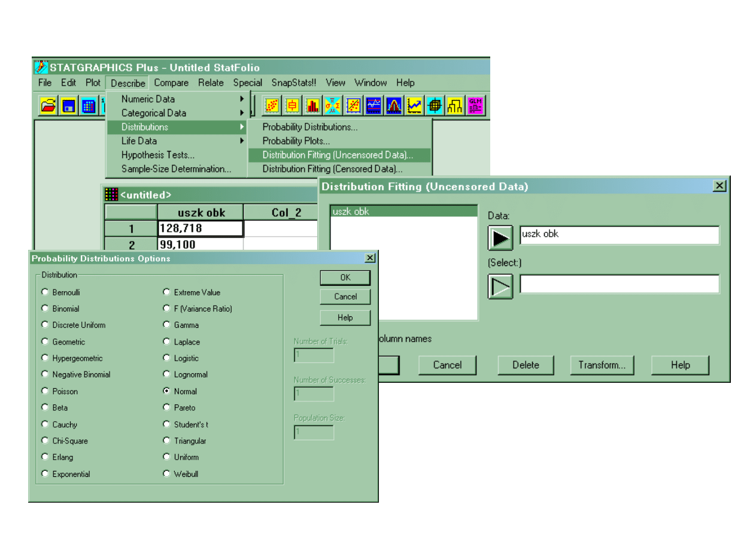Close the Probability Distributions Options dialog
This screenshot has width=756, height=535.
pos(371,258)
